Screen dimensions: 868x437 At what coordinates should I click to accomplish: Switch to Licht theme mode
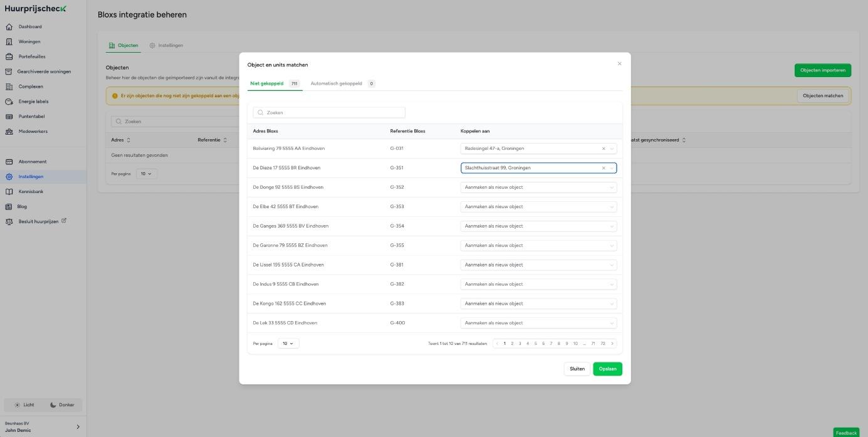pos(24,405)
